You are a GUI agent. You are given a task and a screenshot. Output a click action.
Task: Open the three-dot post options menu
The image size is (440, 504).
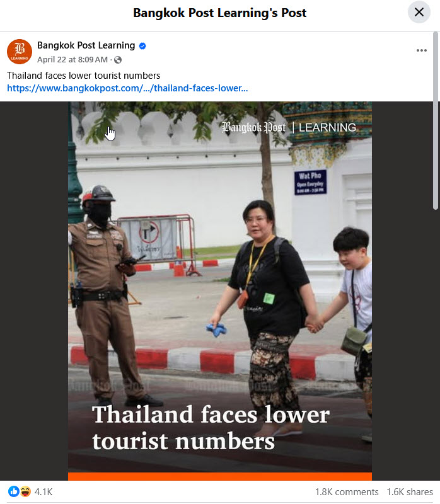421,50
